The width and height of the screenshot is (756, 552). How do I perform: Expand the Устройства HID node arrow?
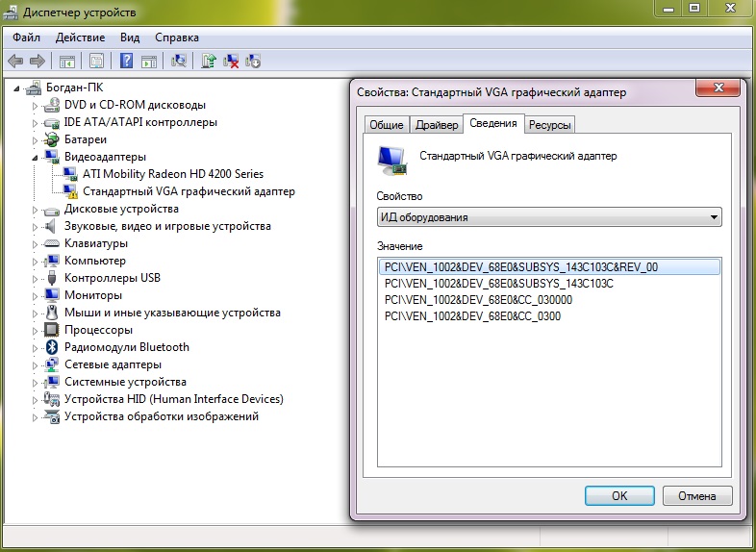(35, 400)
